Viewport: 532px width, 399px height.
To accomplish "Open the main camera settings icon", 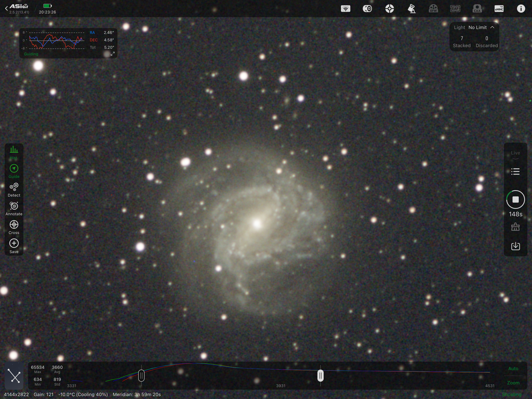I will (x=367, y=9).
